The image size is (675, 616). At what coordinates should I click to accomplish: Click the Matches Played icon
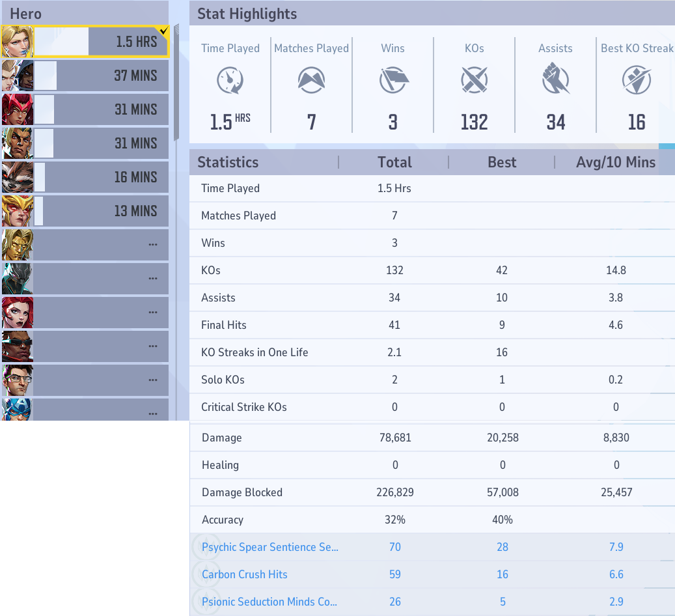click(x=311, y=80)
